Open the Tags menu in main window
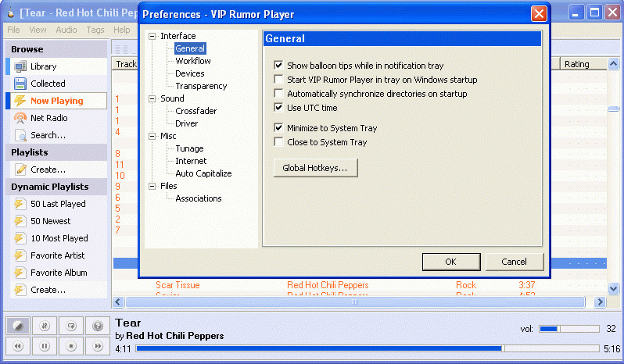624x364 pixels. [95, 30]
